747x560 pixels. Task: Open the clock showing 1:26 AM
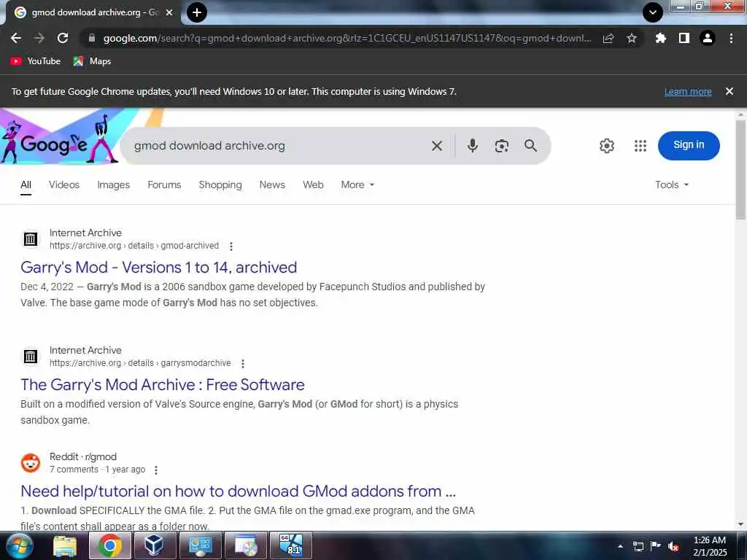point(710,546)
